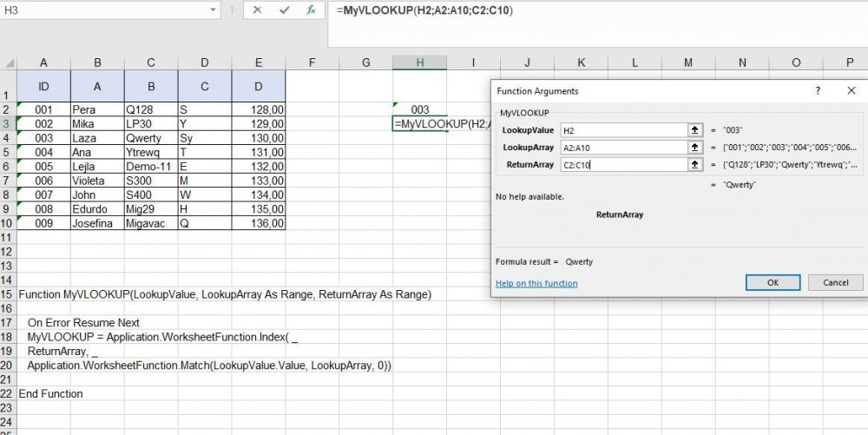Click the Function MyVLOOKUP declaration text
The width and height of the screenshot is (868, 435).
click(225, 294)
